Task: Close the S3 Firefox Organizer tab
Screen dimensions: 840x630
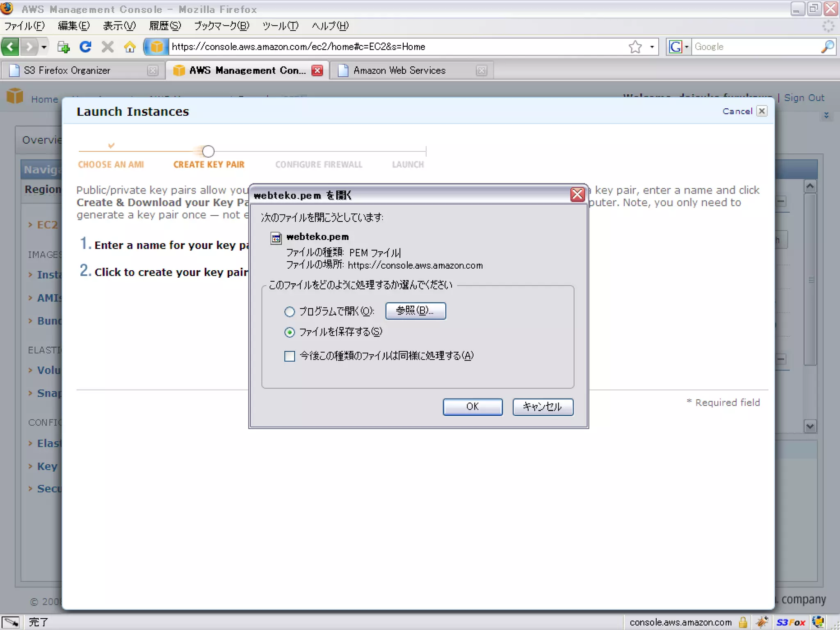Action: tap(153, 71)
